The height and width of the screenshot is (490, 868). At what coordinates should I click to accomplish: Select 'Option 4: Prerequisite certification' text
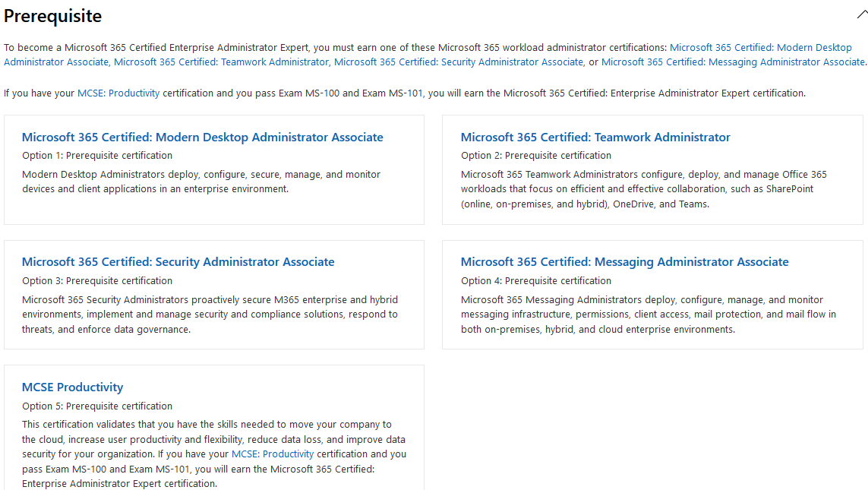click(x=536, y=281)
